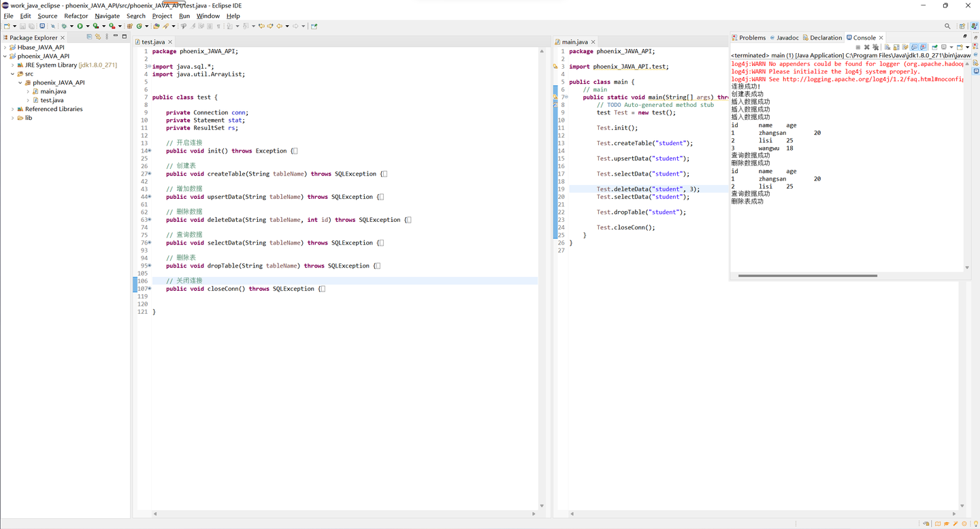Click the Search icon at toolbar right
The height and width of the screenshot is (529, 980).
(947, 27)
